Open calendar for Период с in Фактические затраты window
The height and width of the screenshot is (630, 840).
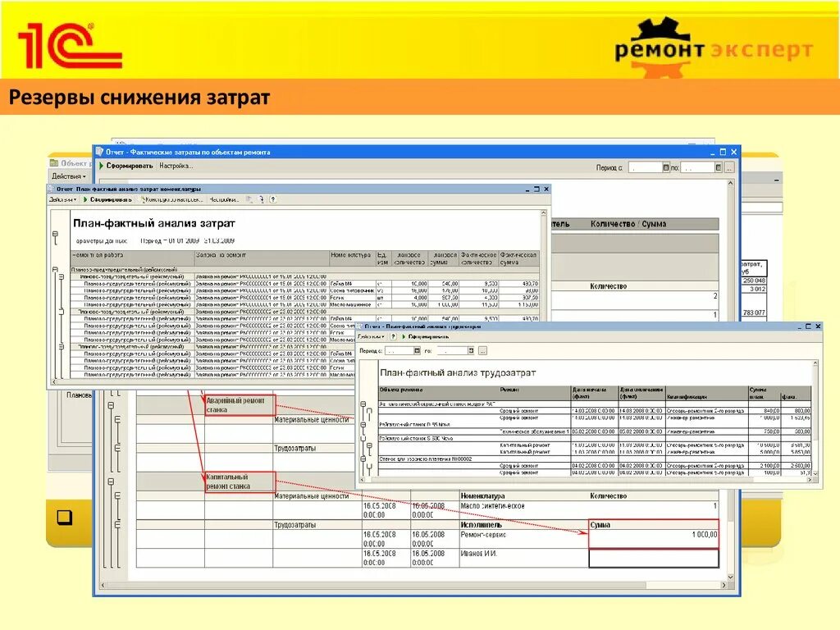pos(666,167)
